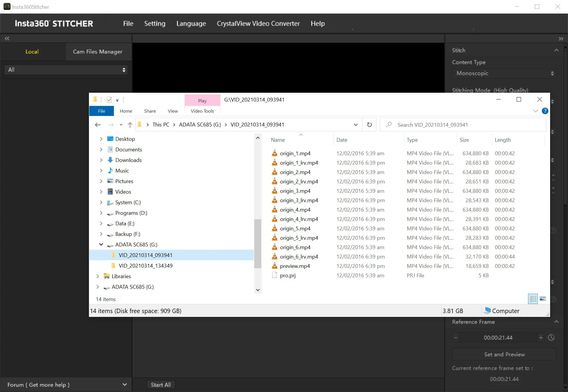The width and height of the screenshot is (568, 392).
Task: Collapse the ADATA SC685 (G:) tree node
Action: tap(101, 244)
